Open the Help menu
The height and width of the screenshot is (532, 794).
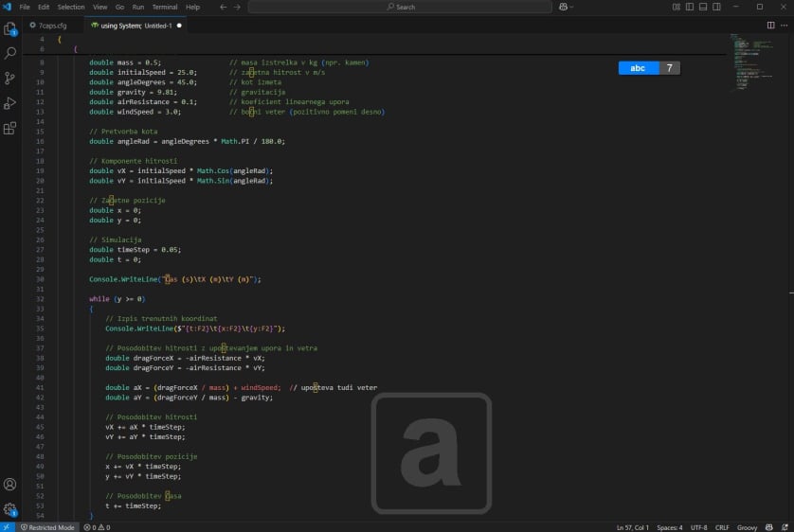[x=192, y=7]
